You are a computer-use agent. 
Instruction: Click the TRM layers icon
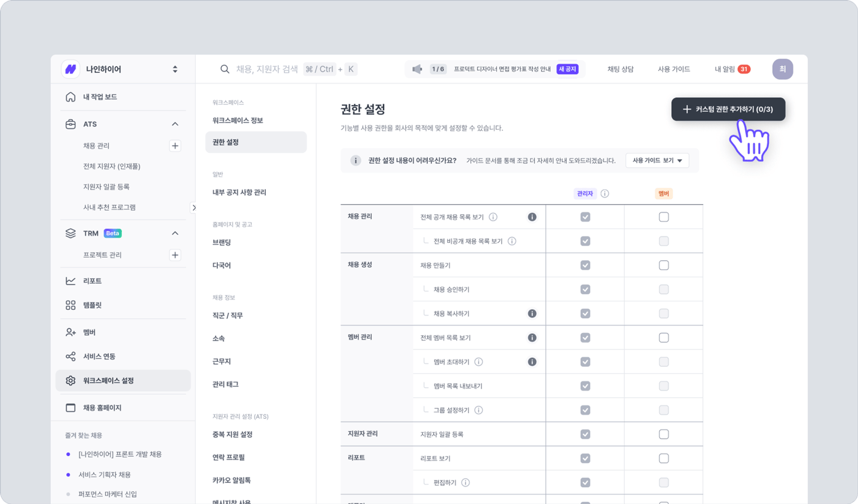pyautogui.click(x=71, y=233)
